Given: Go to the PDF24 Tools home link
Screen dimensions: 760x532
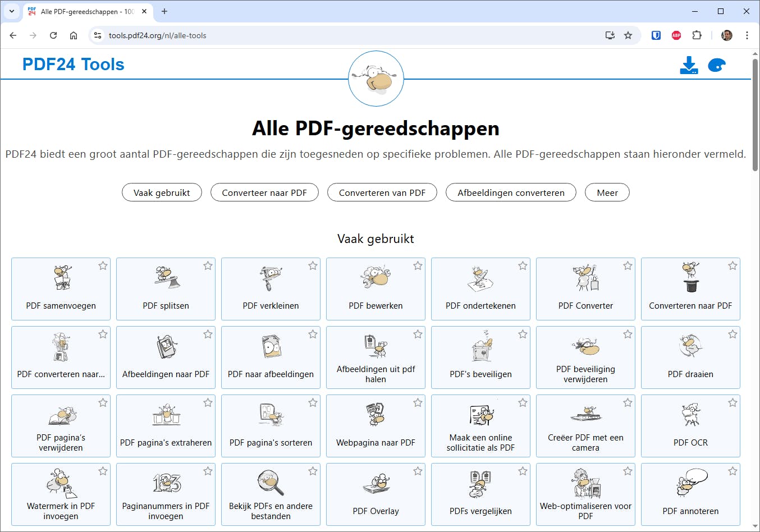Looking at the screenshot, I should [x=74, y=65].
